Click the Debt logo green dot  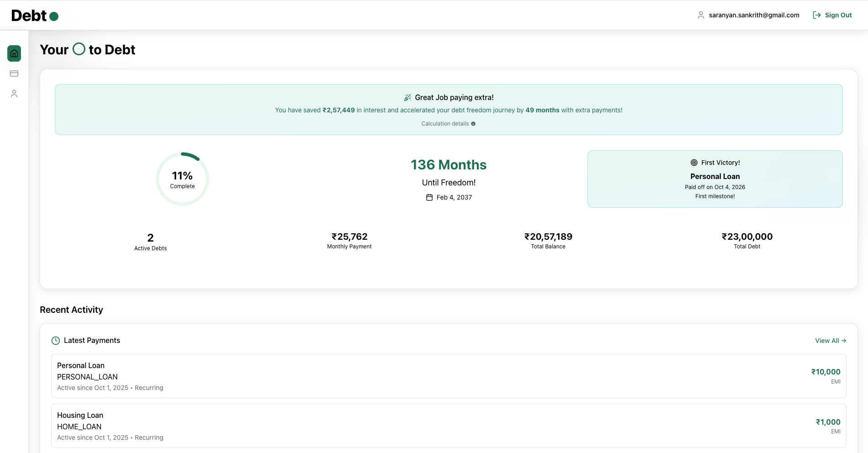click(54, 17)
